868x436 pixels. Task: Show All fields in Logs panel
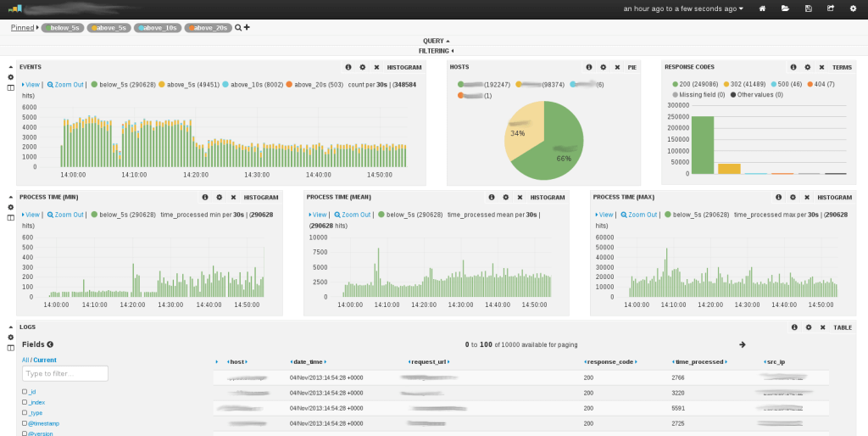pos(25,360)
